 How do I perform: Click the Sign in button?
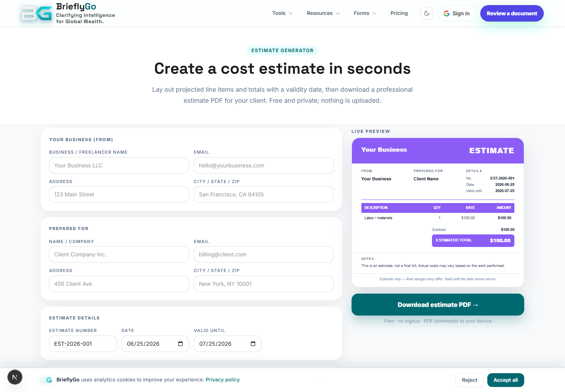(457, 13)
